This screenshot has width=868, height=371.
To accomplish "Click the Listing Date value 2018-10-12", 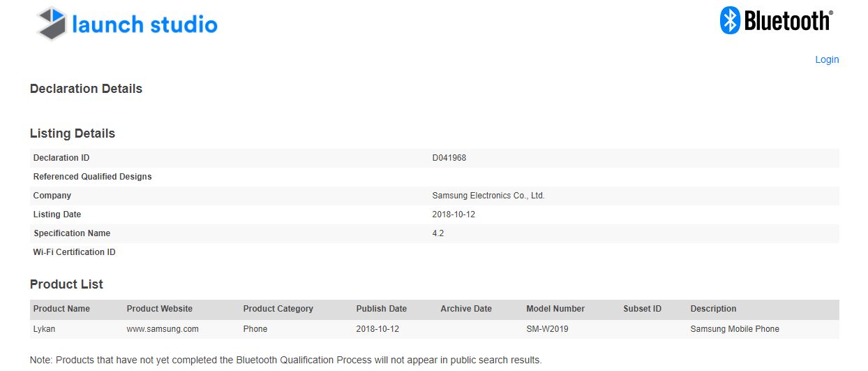I will tap(454, 214).
